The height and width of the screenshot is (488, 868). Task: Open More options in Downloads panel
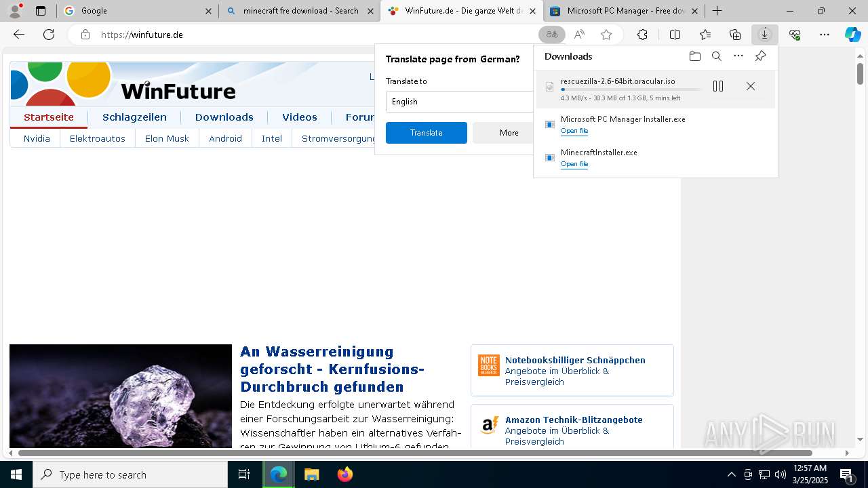[738, 56]
